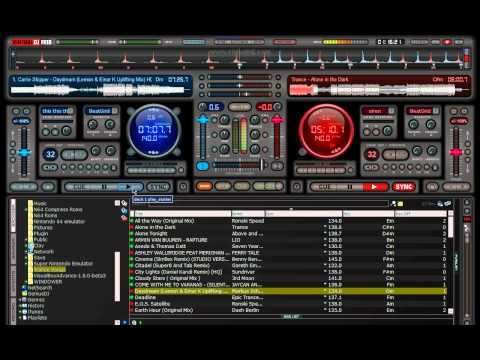Sort track list by Title column
480x360 pixels.
point(182,213)
